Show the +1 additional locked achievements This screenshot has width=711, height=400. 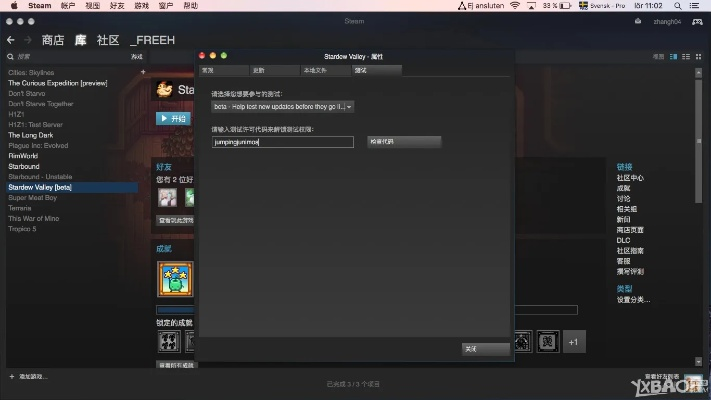pyautogui.click(x=573, y=342)
